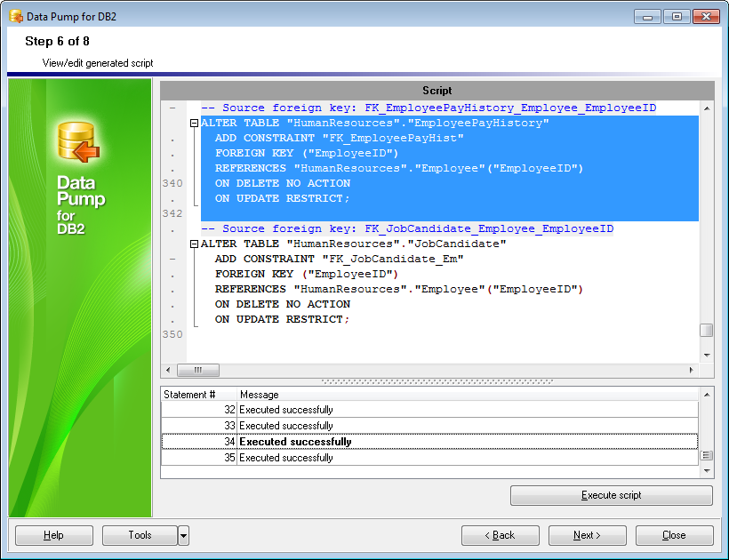Click script editor scroll up arrow

pos(707,108)
